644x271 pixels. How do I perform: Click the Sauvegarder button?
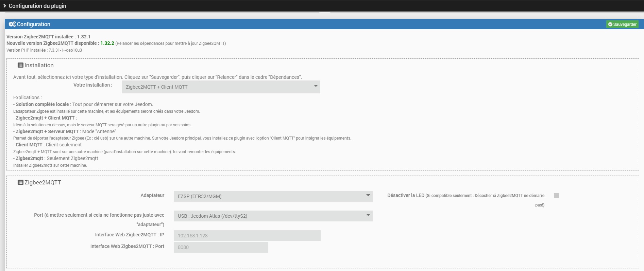click(622, 24)
